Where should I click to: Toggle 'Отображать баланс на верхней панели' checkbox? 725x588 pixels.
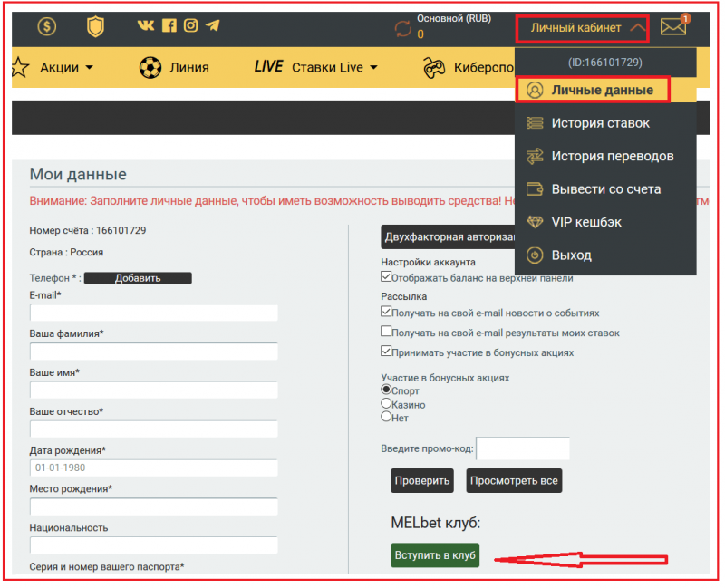coord(386,276)
